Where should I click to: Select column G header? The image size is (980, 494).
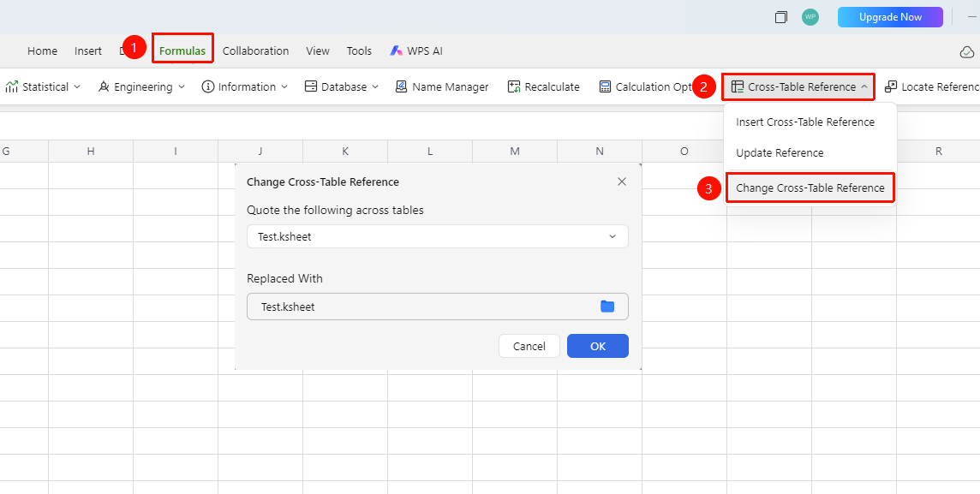point(24,152)
